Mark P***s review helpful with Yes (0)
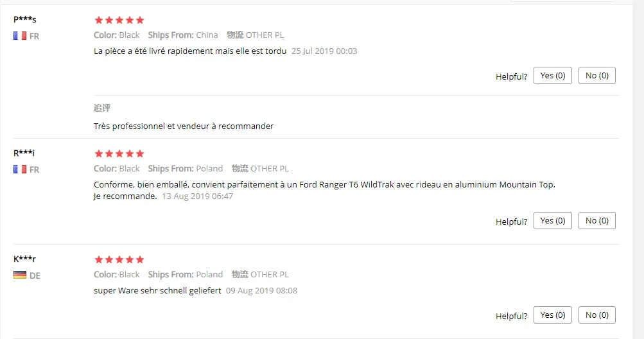 (x=553, y=76)
